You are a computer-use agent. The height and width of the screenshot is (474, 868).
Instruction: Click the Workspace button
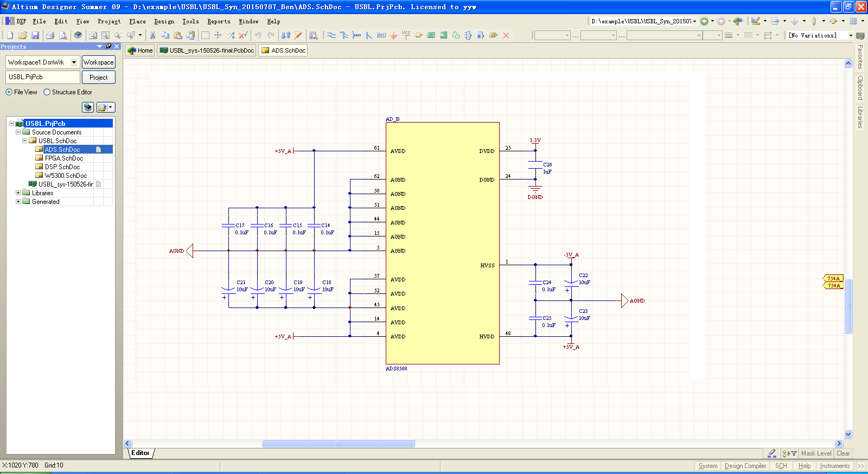pos(98,62)
